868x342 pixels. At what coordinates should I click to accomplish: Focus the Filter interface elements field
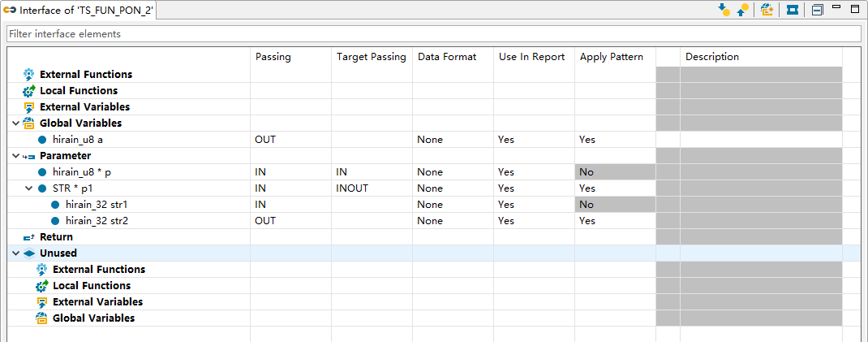pyautogui.click(x=433, y=34)
